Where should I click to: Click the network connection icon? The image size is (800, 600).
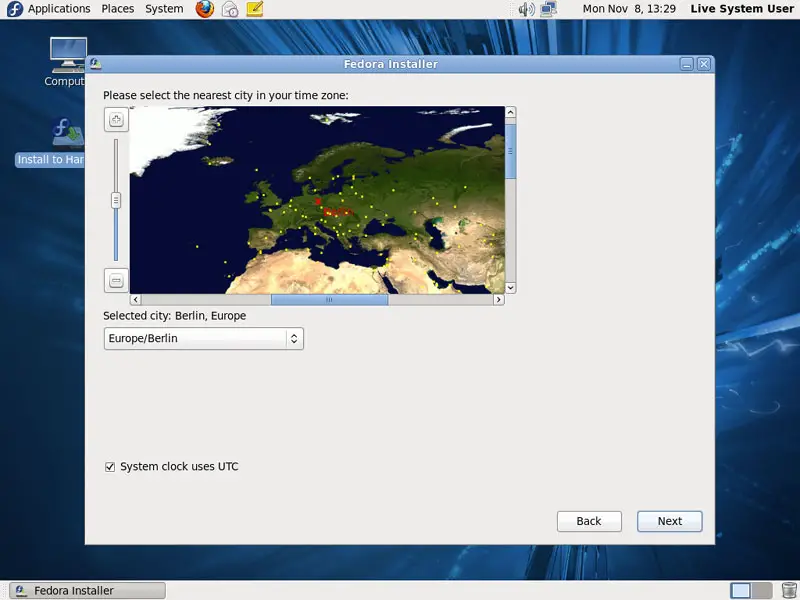548,9
